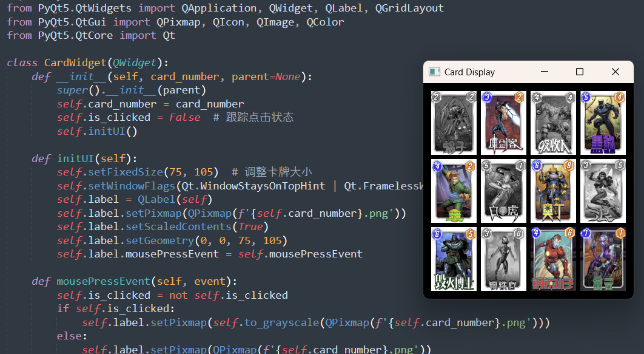Click the grayscale Ironheart 3/0 card

(x=503, y=259)
